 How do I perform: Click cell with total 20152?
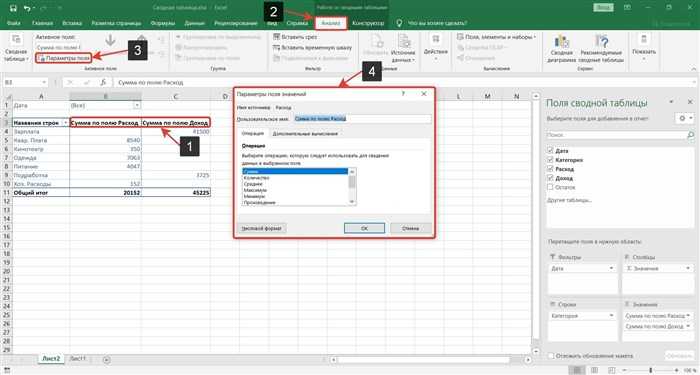coord(105,193)
